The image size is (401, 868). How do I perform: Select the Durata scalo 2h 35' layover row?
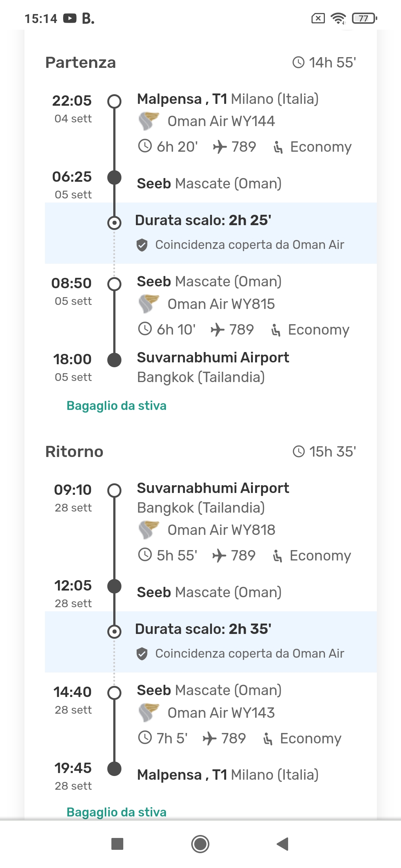pos(211,642)
